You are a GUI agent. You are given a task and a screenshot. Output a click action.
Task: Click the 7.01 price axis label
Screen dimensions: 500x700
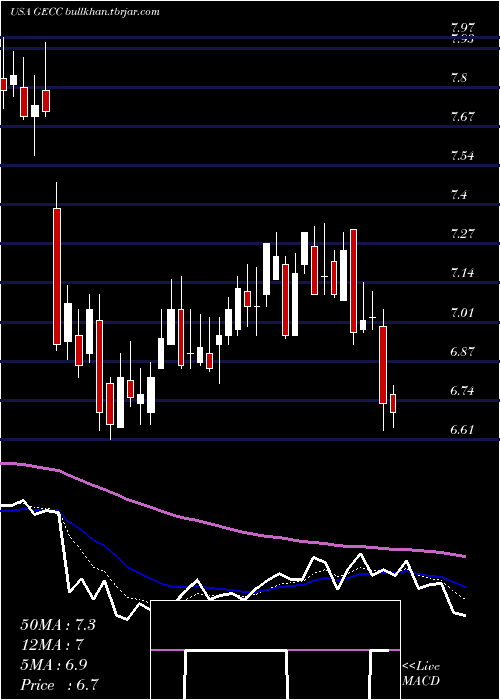click(x=463, y=312)
